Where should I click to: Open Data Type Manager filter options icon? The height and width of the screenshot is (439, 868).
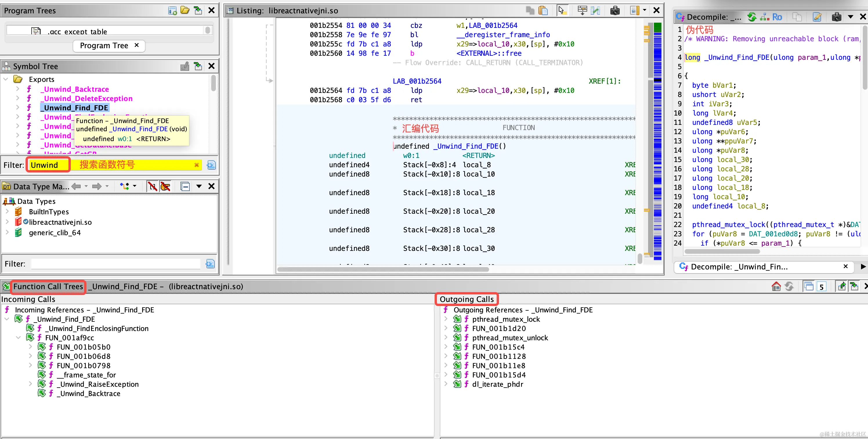[x=210, y=264]
